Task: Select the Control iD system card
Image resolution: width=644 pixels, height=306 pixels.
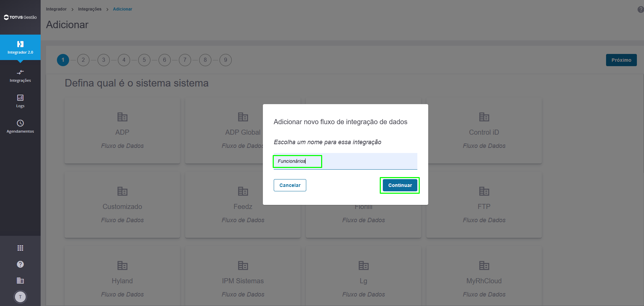Action: pos(484,131)
